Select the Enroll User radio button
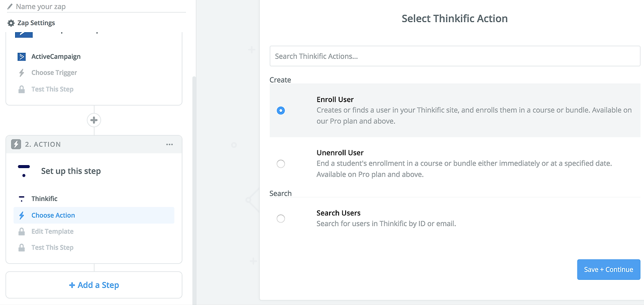 tap(281, 111)
